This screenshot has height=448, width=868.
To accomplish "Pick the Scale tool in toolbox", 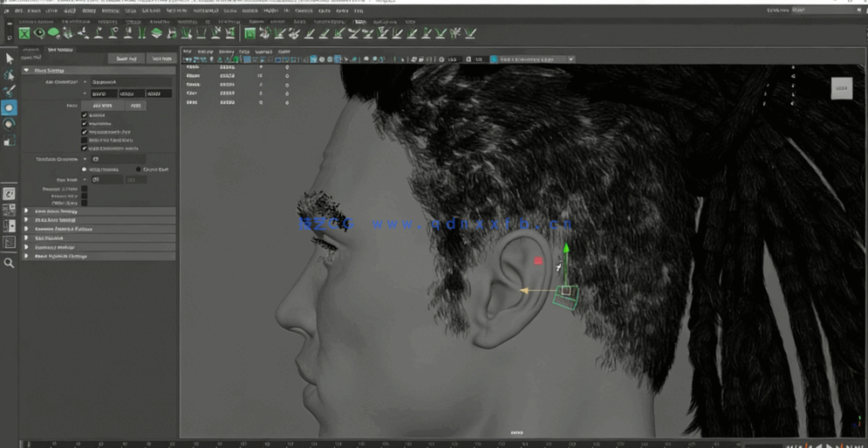I will (9, 141).
